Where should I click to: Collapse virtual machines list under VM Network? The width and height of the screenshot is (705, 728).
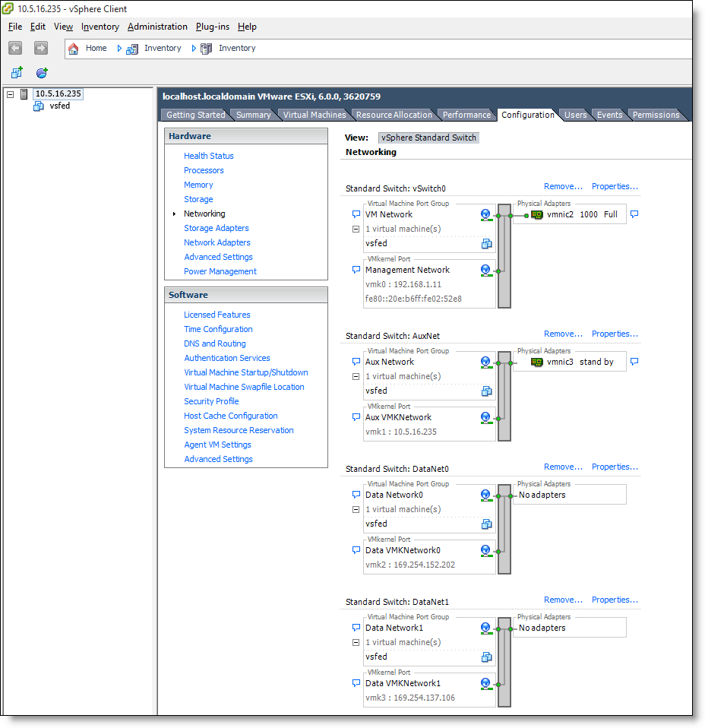tap(356, 229)
